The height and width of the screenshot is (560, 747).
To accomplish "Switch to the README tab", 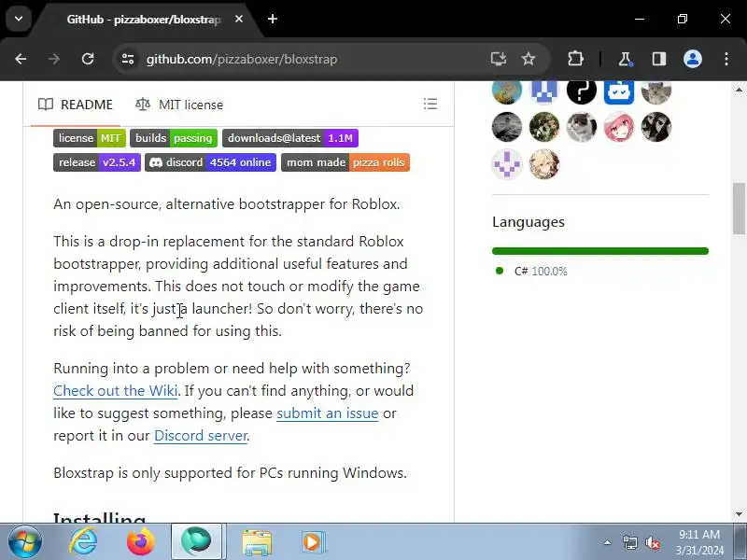I will tap(76, 105).
